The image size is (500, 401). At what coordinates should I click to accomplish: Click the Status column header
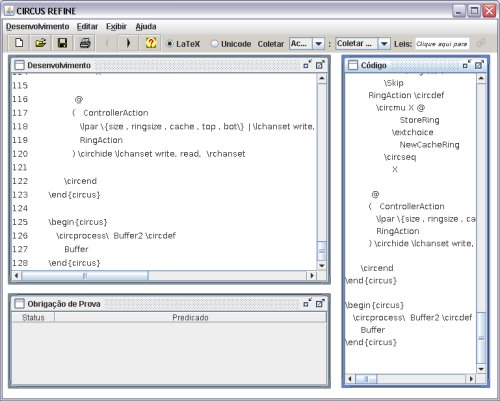pyautogui.click(x=33, y=318)
